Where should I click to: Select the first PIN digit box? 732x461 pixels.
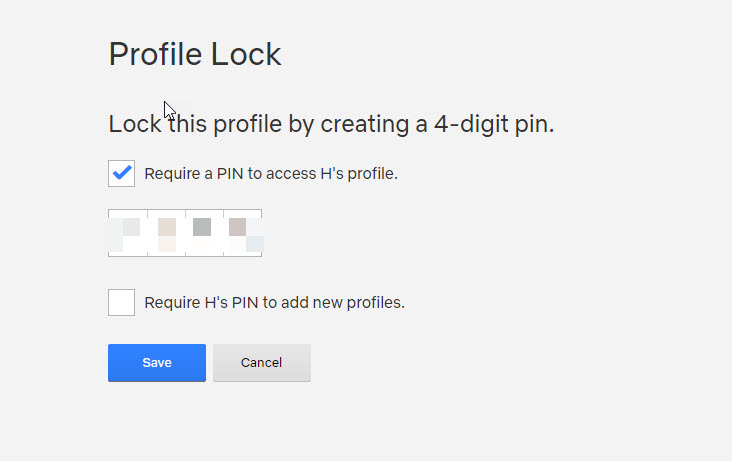pos(128,233)
